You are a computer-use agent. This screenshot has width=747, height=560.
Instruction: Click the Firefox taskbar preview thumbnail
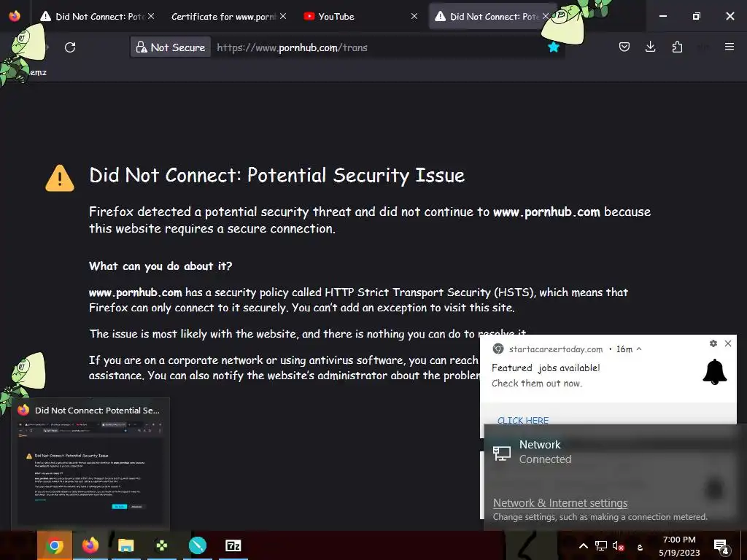tap(90, 472)
